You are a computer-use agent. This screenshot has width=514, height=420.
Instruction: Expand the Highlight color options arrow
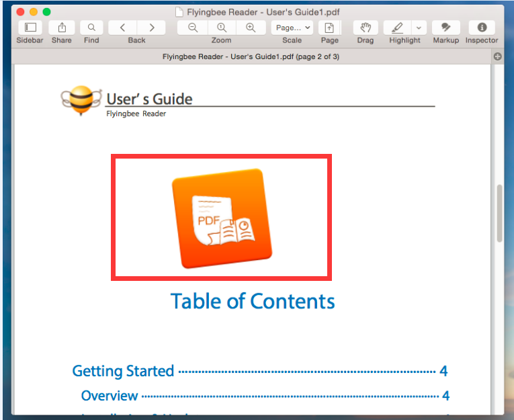pos(419,28)
